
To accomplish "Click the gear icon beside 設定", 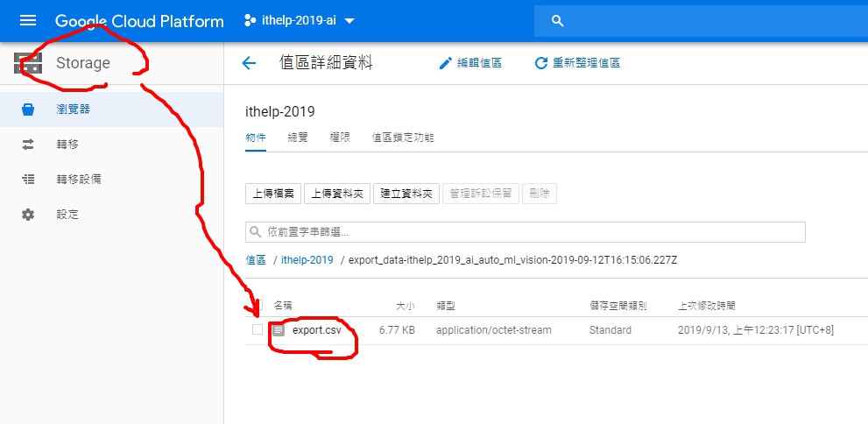I will [28, 215].
